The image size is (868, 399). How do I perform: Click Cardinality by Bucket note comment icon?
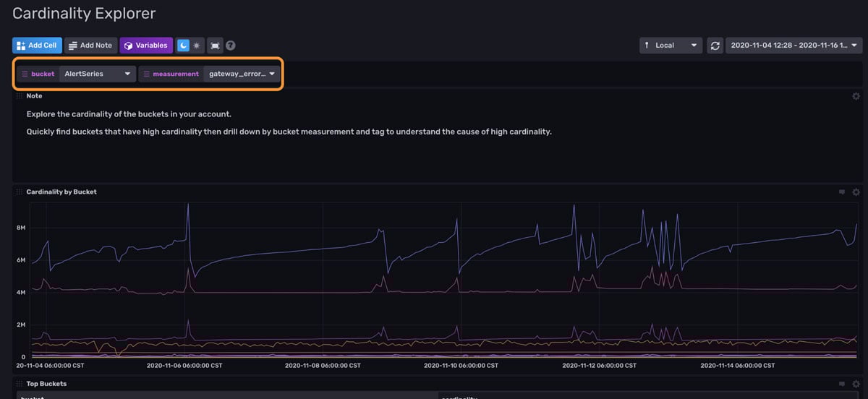coord(842,192)
